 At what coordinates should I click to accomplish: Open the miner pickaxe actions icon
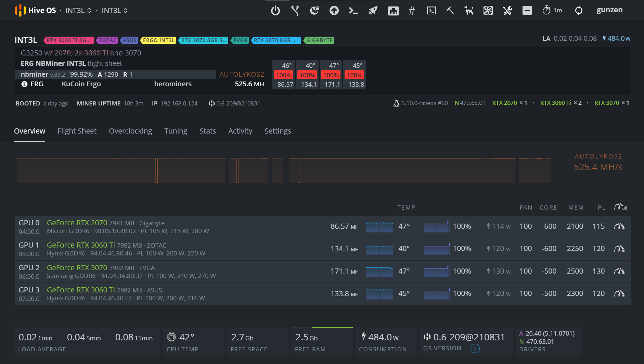(x=450, y=11)
